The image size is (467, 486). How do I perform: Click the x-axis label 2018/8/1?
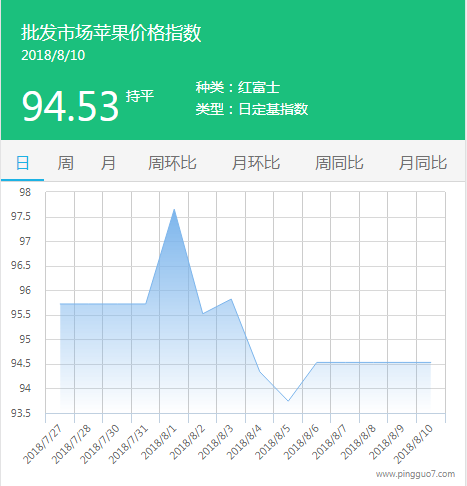(x=159, y=442)
